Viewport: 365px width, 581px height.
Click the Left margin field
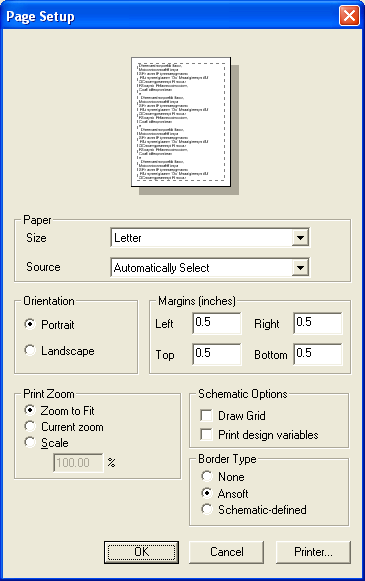pos(217,323)
